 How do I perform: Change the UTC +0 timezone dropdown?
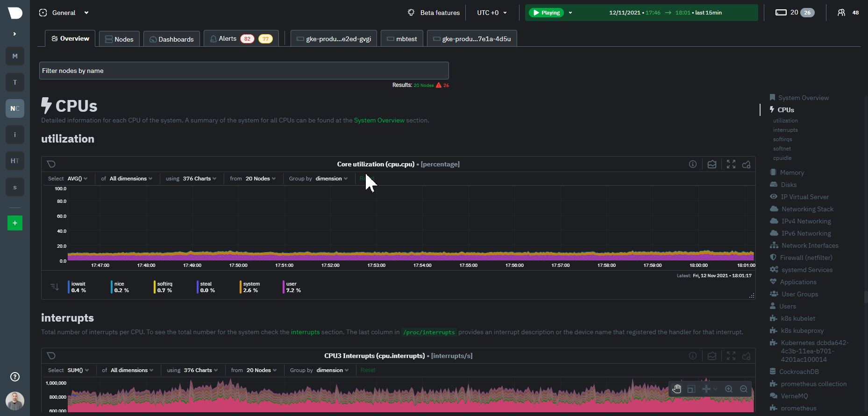[492, 13]
